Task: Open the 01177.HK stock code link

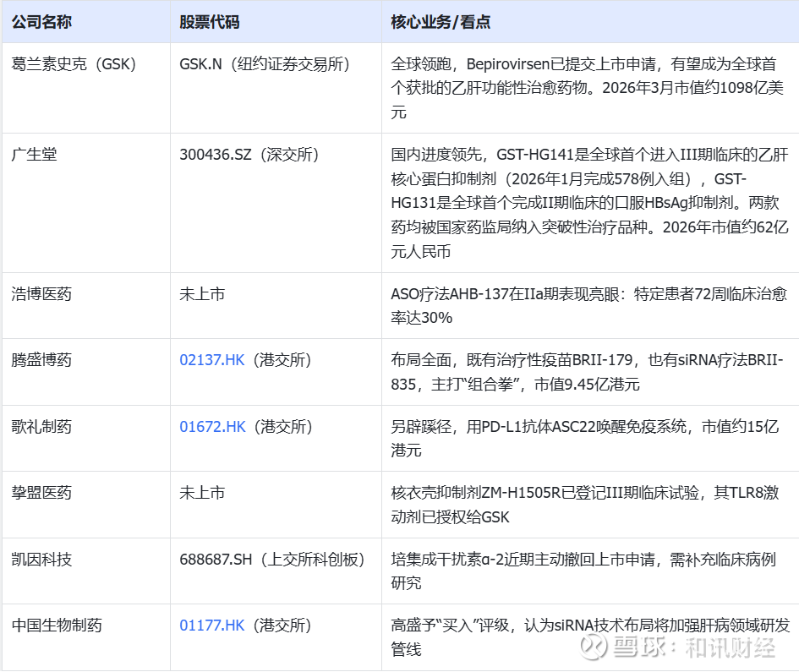Action: pos(212,626)
